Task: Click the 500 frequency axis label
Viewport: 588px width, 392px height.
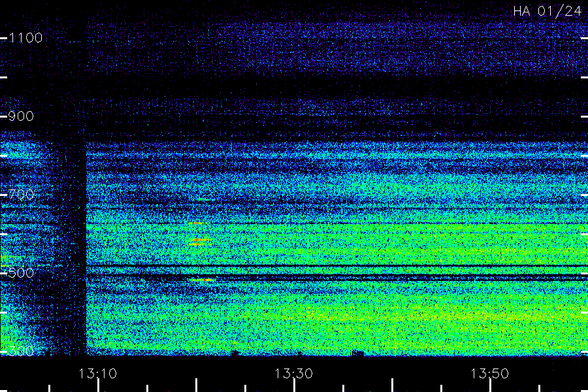Action: [x=21, y=273]
